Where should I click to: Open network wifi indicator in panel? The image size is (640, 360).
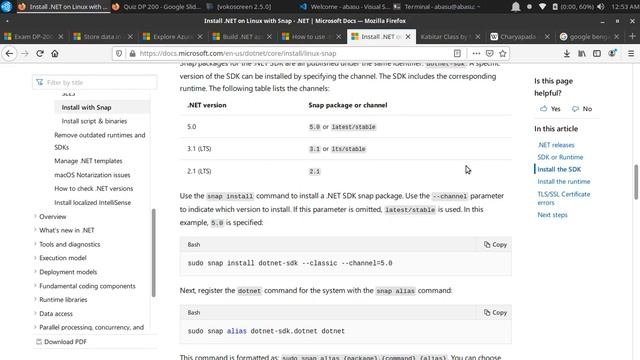(542, 7)
